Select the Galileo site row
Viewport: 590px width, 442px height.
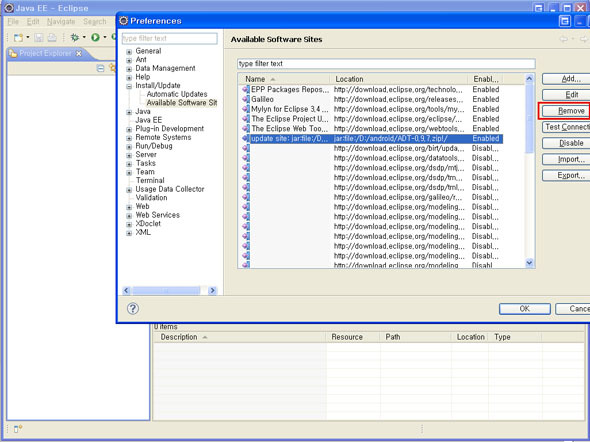coord(371,99)
